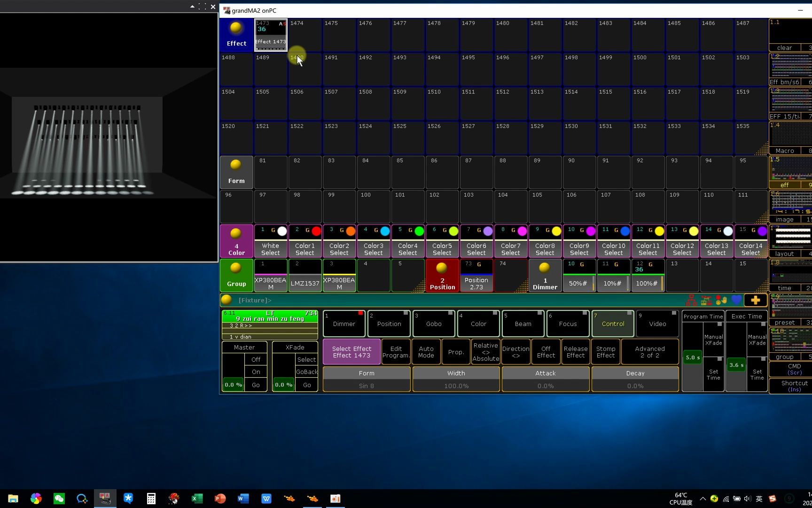Click the Attack 0.0% field
This screenshot has height=508, width=812.
click(x=546, y=379)
